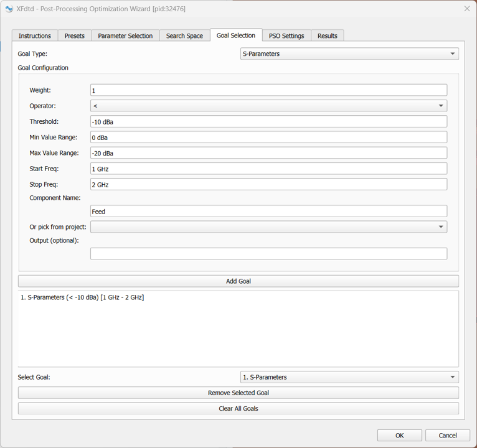Expand the Operator dropdown
This screenshot has height=448, width=477.
(268, 106)
